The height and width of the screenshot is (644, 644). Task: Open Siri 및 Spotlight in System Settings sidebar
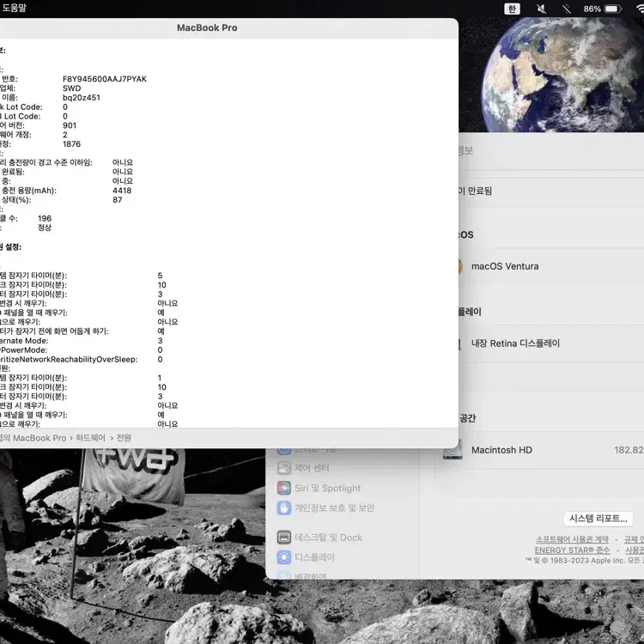click(319, 488)
